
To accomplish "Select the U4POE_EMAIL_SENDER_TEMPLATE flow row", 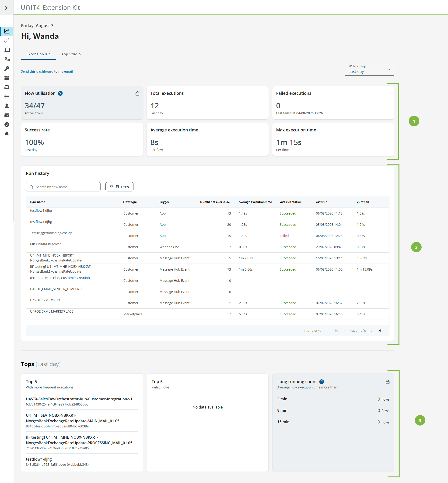I will [207, 292].
